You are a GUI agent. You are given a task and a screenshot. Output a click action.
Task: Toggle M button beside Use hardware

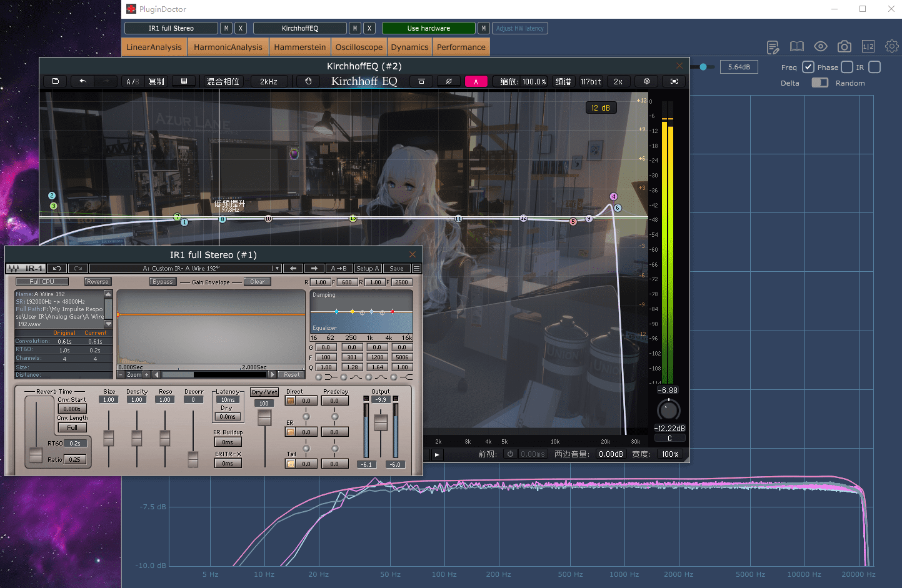tap(484, 28)
